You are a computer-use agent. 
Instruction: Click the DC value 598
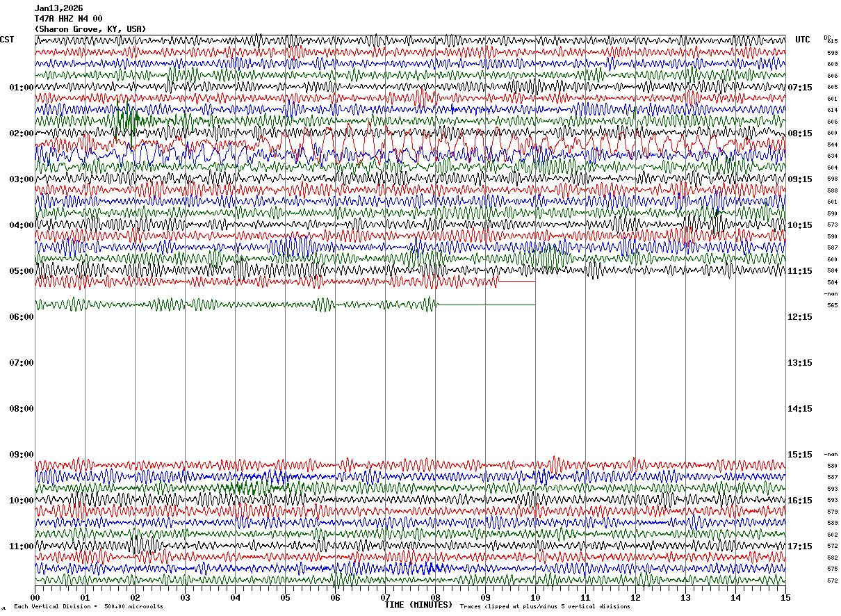click(832, 179)
